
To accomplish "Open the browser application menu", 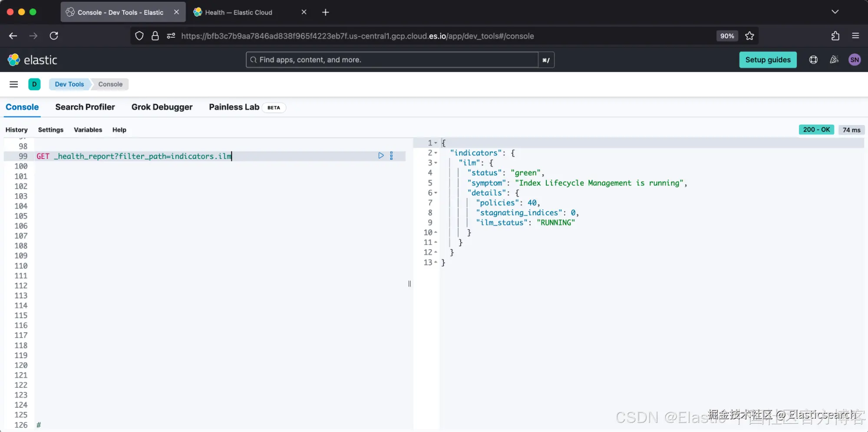I will click(856, 36).
